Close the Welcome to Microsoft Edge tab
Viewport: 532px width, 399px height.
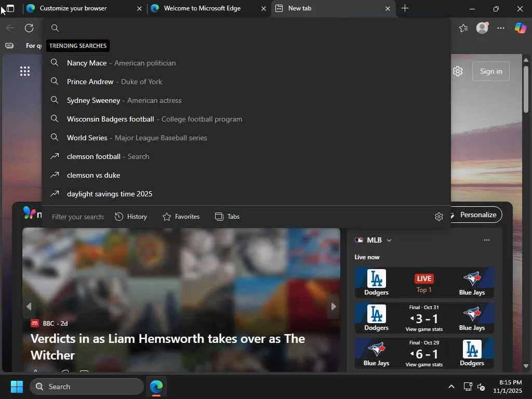263,8
